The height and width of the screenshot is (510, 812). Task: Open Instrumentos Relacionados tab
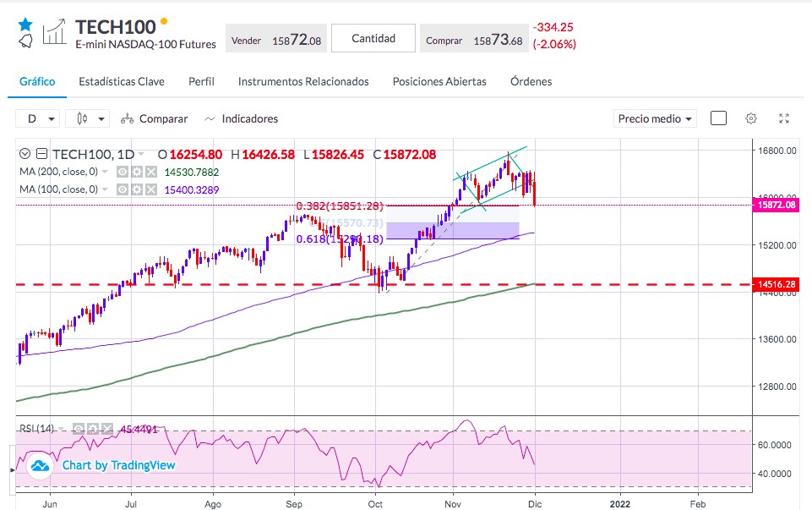[303, 81]
